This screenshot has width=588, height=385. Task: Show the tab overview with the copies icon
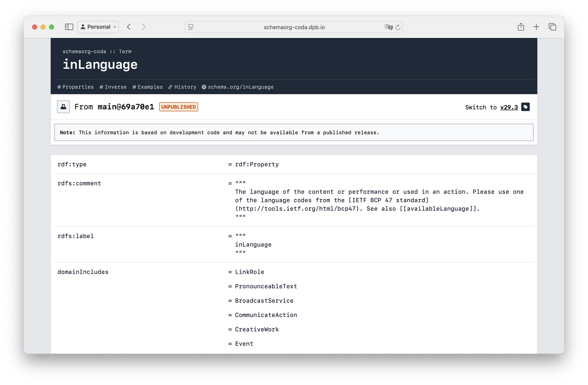click(x=552, y=26)
